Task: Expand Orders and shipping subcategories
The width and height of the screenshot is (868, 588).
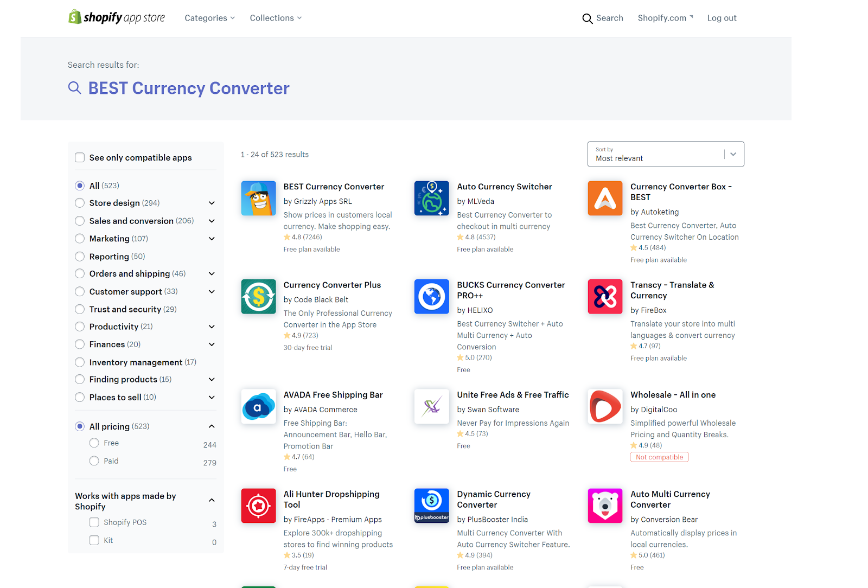Action: click(212, 274)
